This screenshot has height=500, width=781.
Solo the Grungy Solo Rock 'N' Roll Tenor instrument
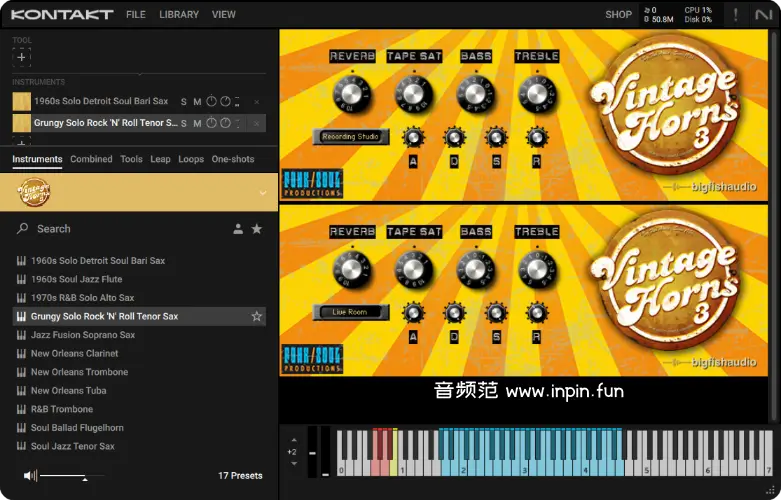(x=184, y=123)
